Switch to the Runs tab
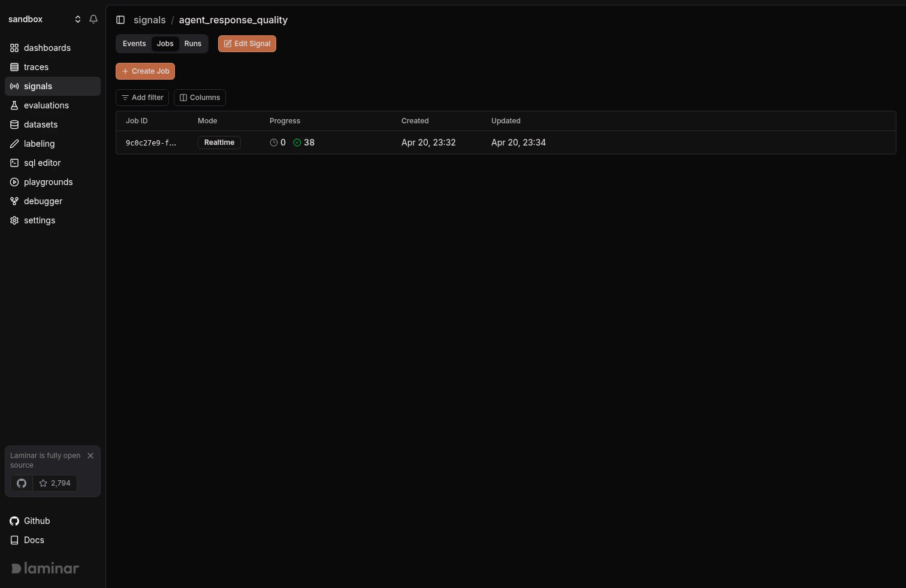 (x=192, y=43)
